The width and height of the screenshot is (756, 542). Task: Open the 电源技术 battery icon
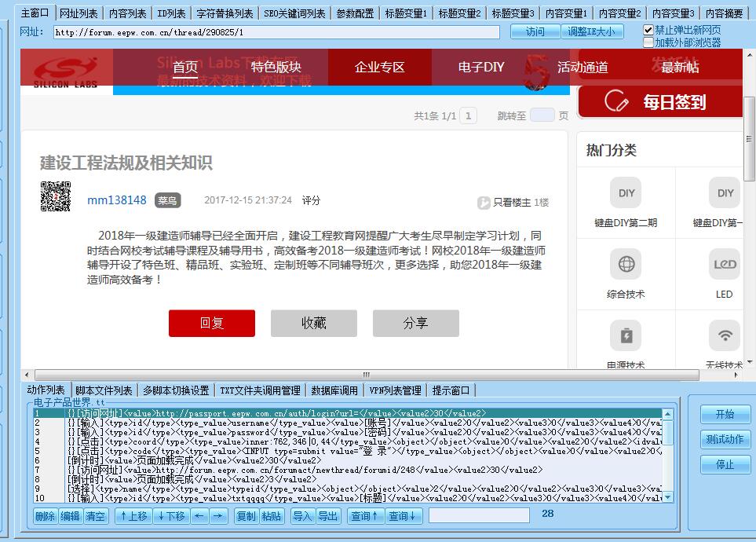pyautogui.click(x=626, y=335)
